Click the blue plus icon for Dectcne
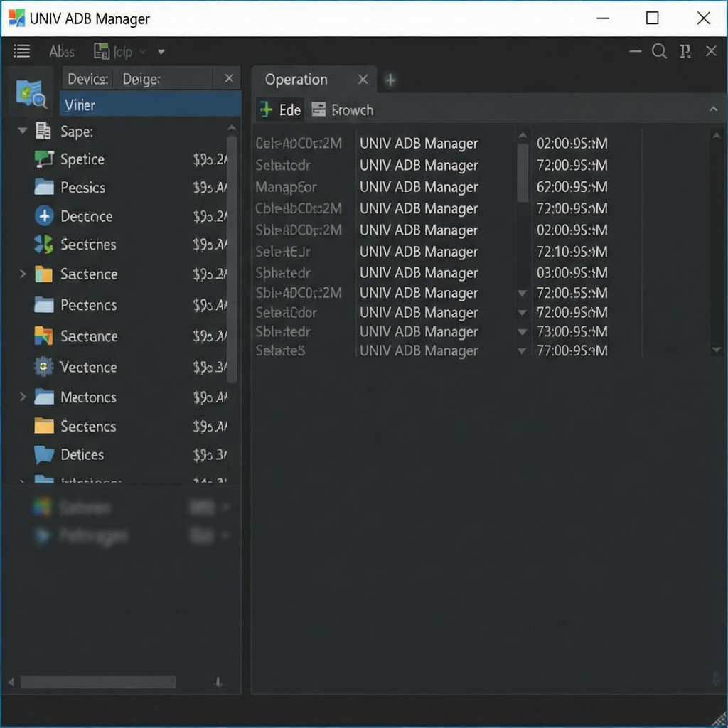The height and width of the screenshot is (728, 728). [44, 216]
